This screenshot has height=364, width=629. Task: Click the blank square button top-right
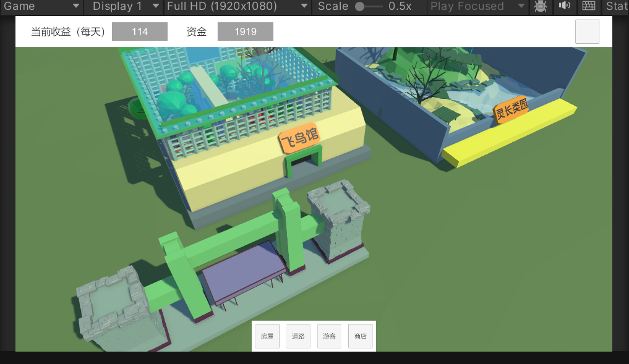(588, 32)
